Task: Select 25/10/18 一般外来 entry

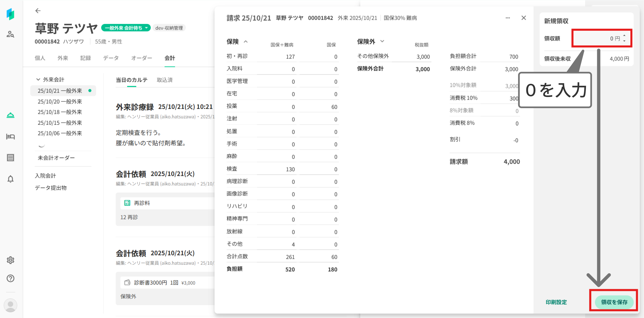Action: [60, 112]
